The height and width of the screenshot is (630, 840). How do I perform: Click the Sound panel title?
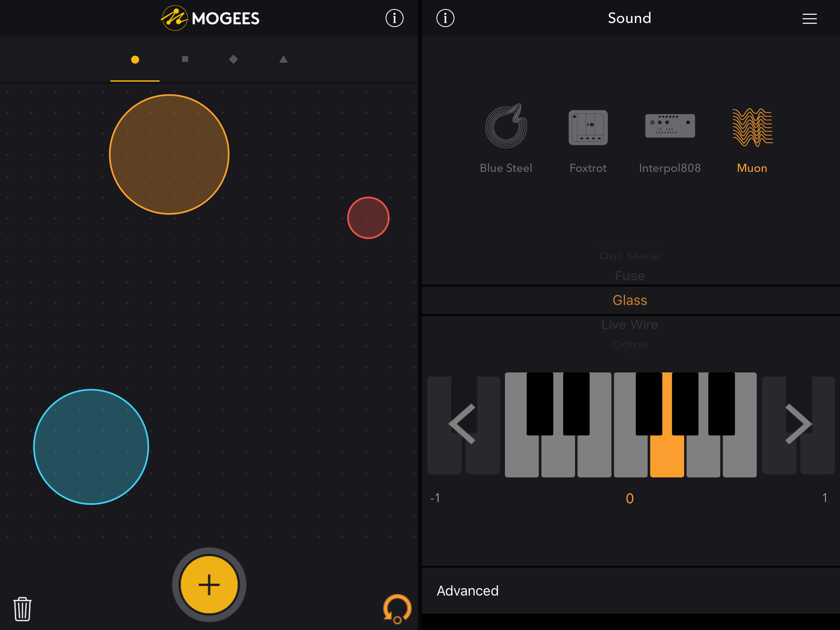(x=630, y=18)
